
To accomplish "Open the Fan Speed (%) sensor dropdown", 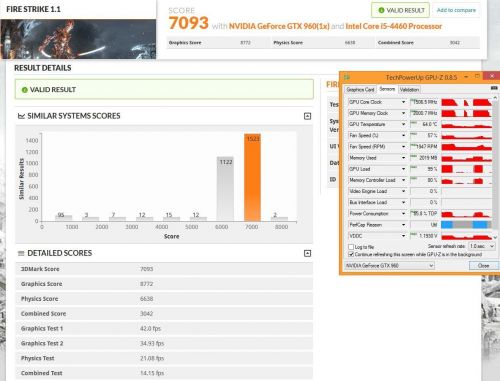I will (403, 135).
